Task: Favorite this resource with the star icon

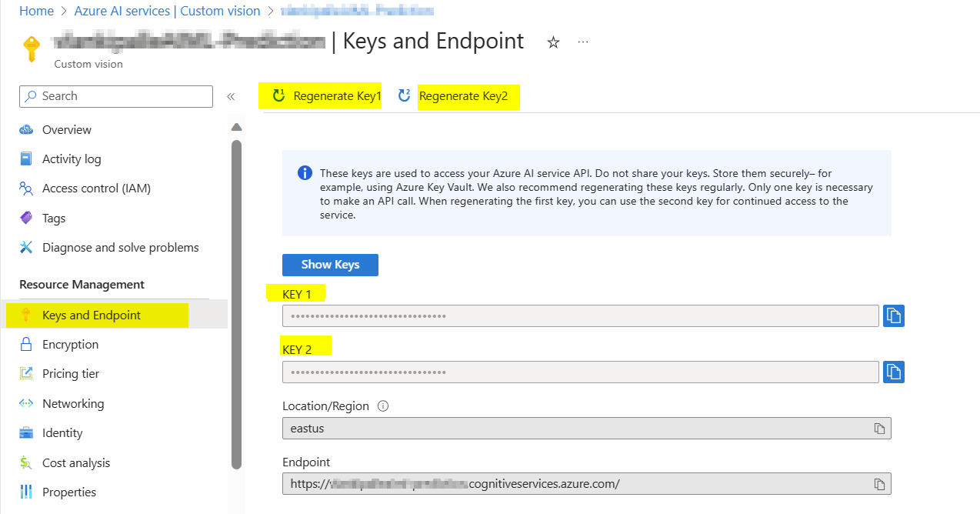Action: pyautogui.click(x=553, y=43)
